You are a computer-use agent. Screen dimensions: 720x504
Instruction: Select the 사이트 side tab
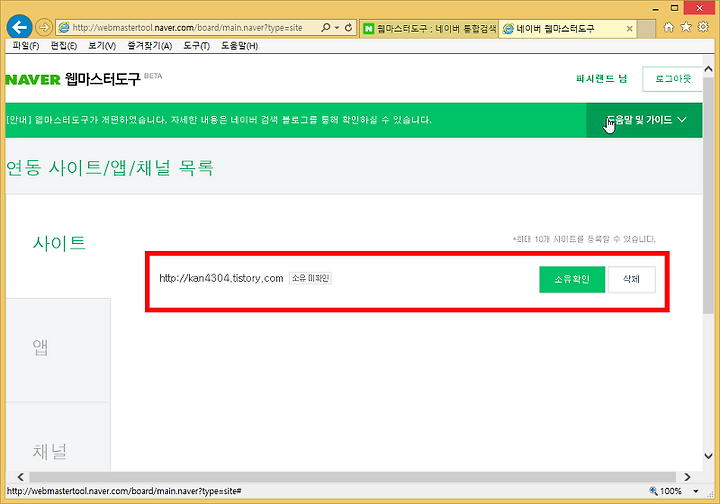coord(59,242)
